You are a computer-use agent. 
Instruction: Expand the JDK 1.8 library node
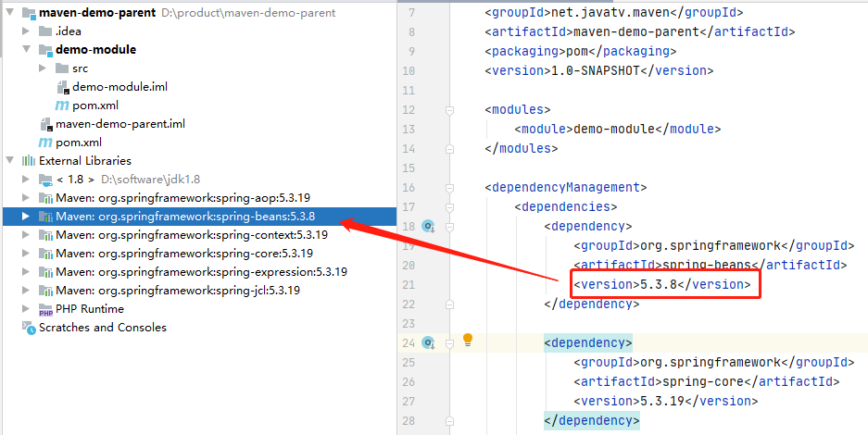coord(26,180)
